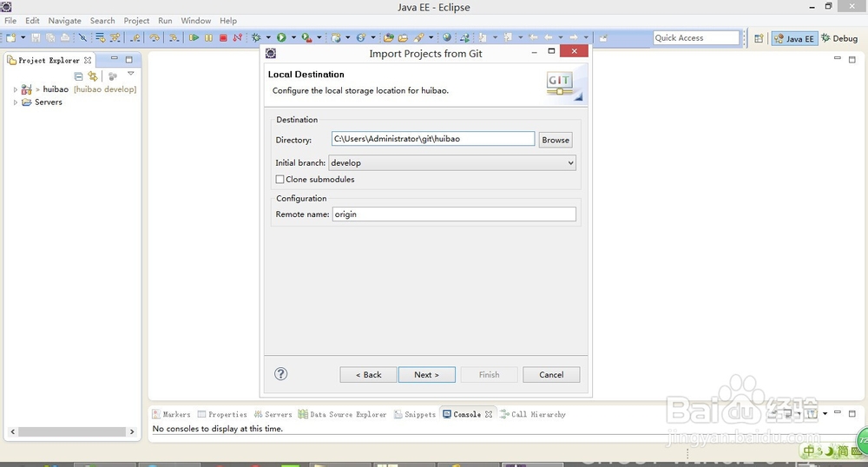The width and height of the screenshot is (868, 467).
Task: Open the Initial branch combo box
Action: 452,162
